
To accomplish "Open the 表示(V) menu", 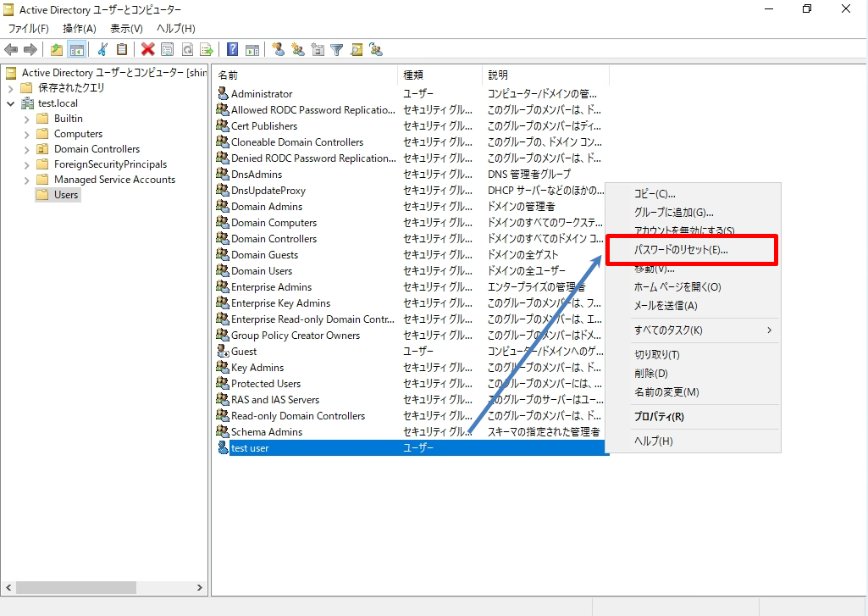I will tap(126, 29).
